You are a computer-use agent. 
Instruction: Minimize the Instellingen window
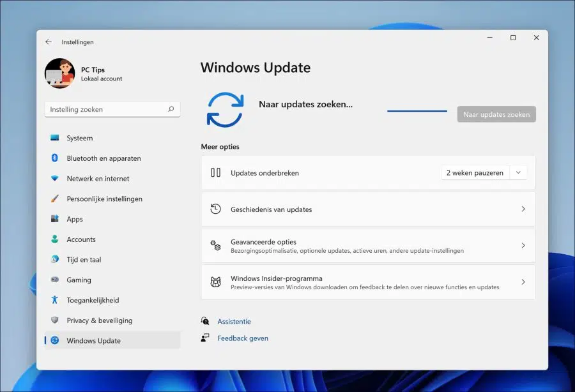click(x=489, y=38)
